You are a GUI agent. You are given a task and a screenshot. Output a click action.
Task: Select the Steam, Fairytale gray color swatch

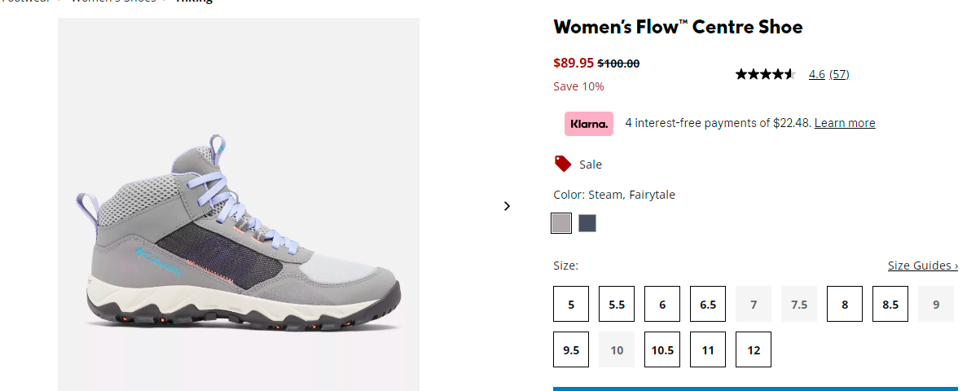[x=561, y=223]
